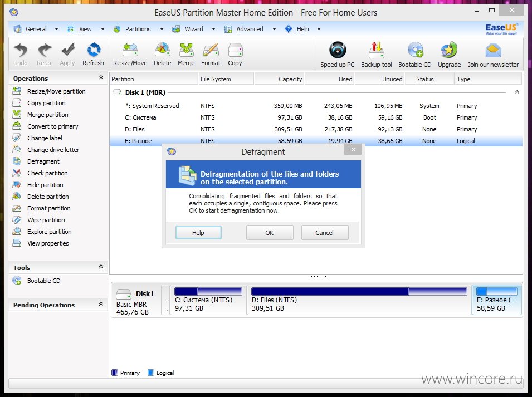Collapse the Tools panel
The image size is (532, 397).
pos(101,267)
